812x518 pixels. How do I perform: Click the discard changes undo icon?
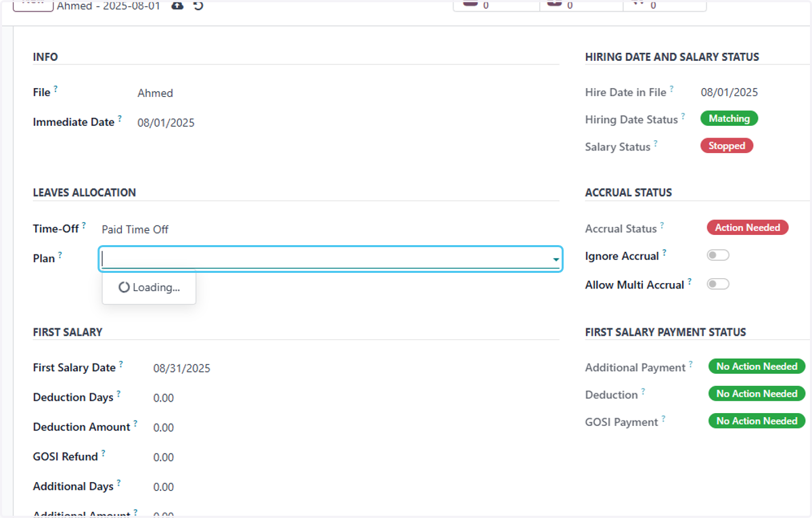pos(198,5)
